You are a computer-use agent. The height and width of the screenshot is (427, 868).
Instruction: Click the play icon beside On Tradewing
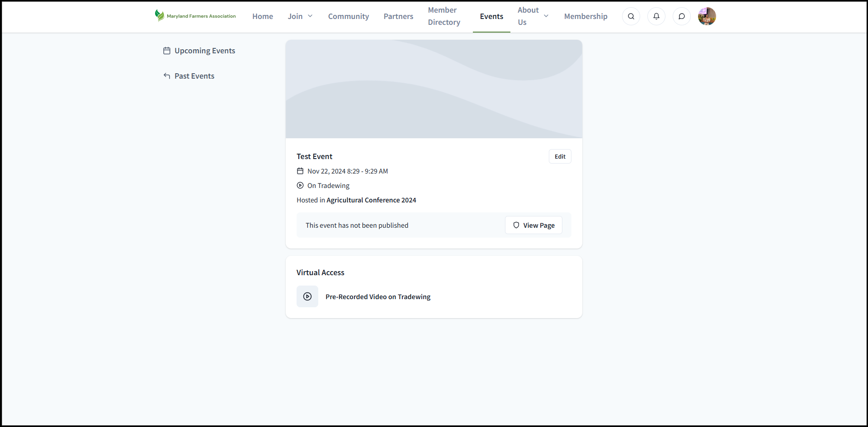tap(300, 185)
